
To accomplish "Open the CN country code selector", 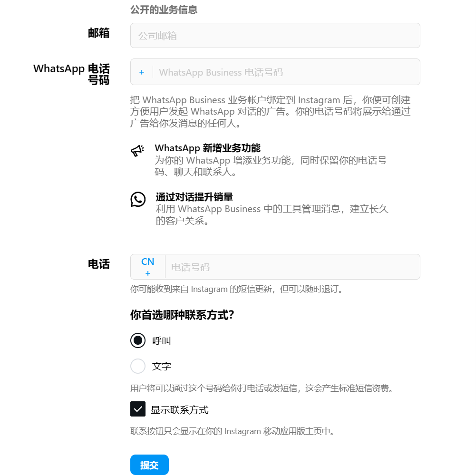I will 148,267.
